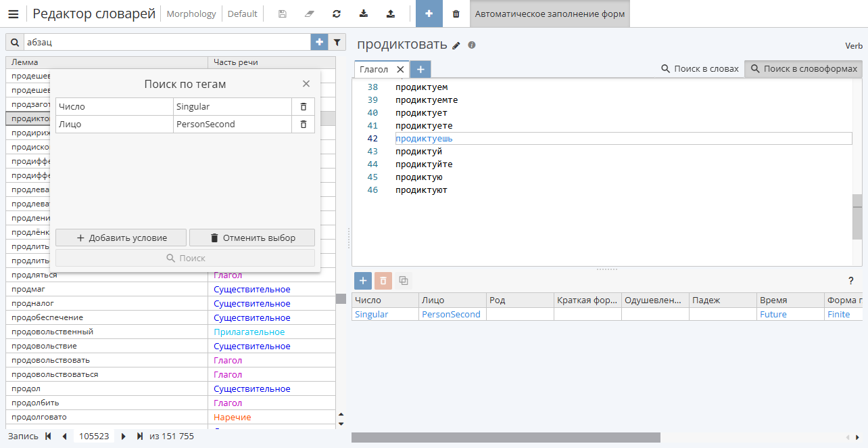Click the upload export icon
This screenshot has width=868, height=448.
(391, 14)
